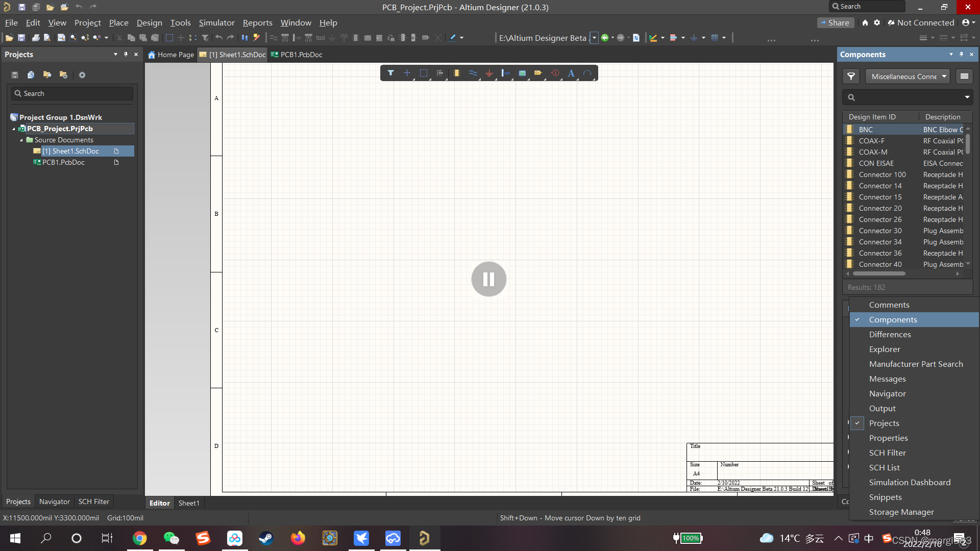The image size is (980, 551).
Task: Open the component search field dropdown arrow
Action: point(967,97)
